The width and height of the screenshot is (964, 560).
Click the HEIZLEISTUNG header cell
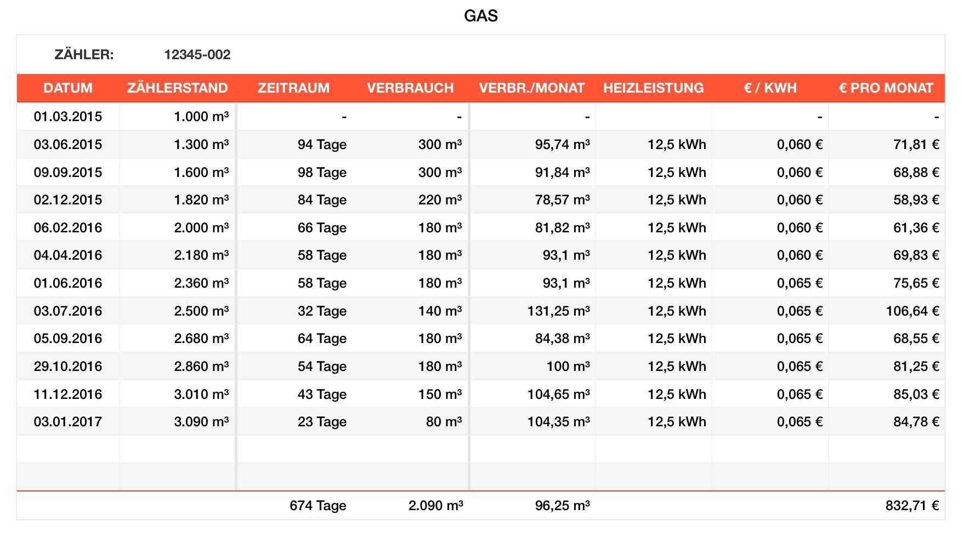[653, 88]
